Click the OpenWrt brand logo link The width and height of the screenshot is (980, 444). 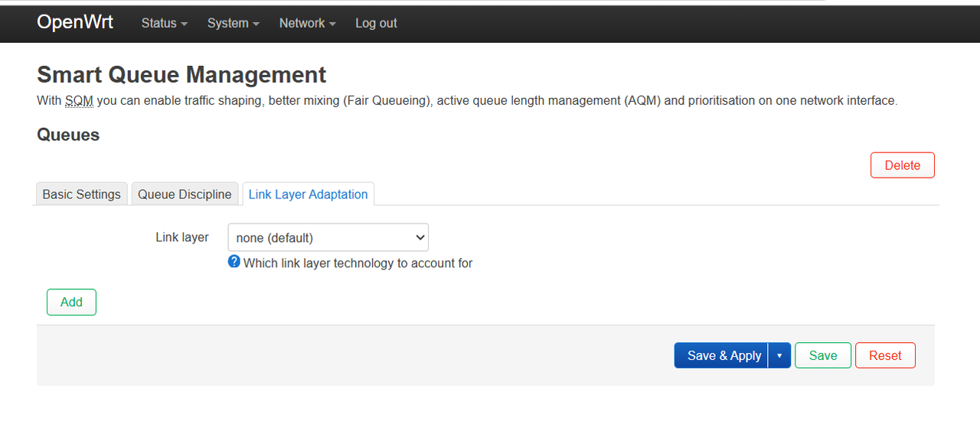pos(75,22)
